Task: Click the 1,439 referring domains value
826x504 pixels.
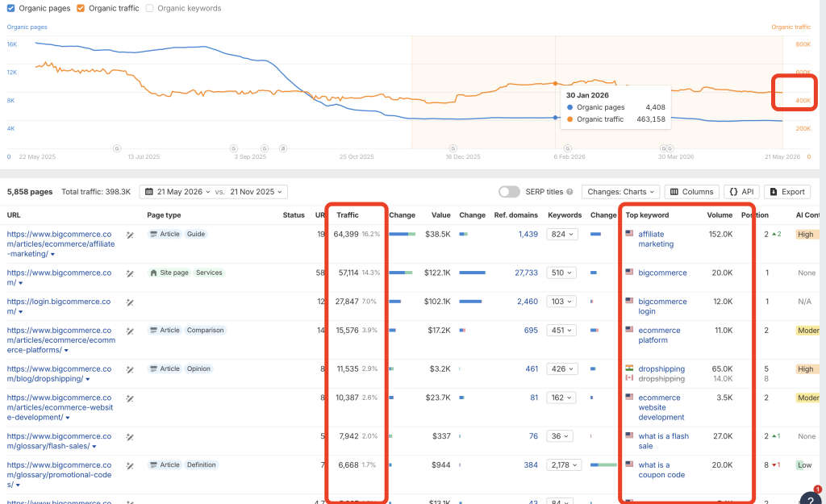Action: point(528,234)
